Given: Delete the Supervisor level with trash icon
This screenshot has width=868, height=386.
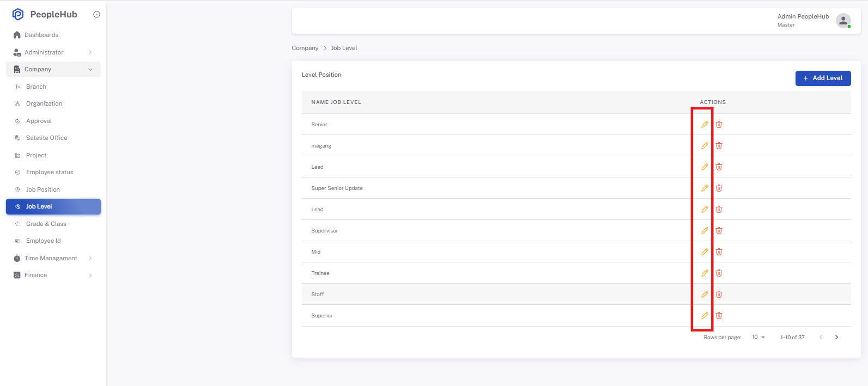Looking at the screenshot, I should pos(719,230).
